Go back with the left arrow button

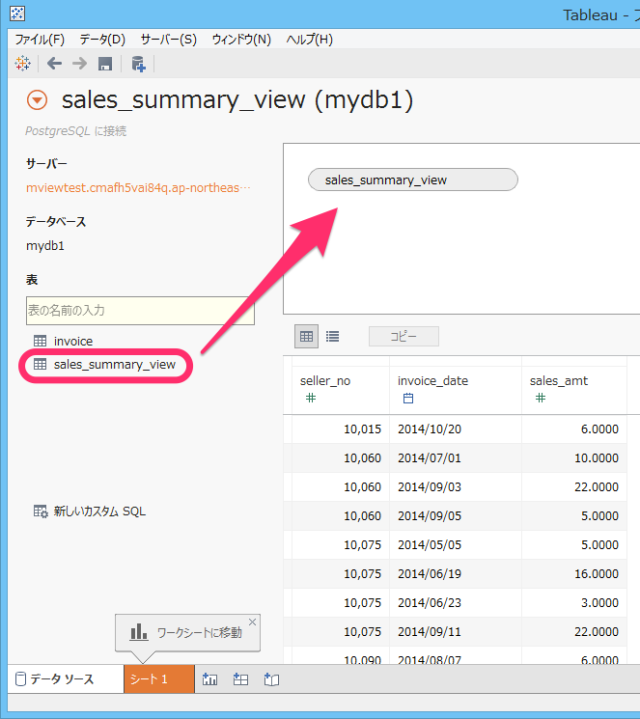[x=55, y=63]
